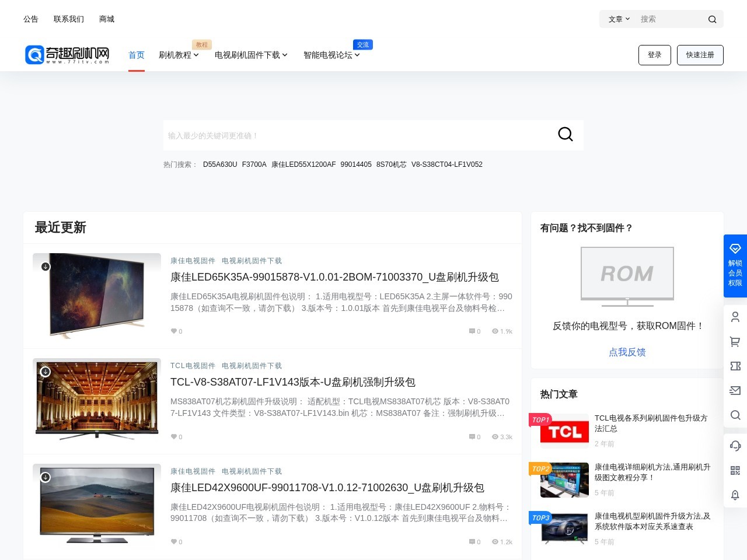The image size is (747, 560).
Task: Click the sidebar search magnifier icon
Action: pos(735,415)
